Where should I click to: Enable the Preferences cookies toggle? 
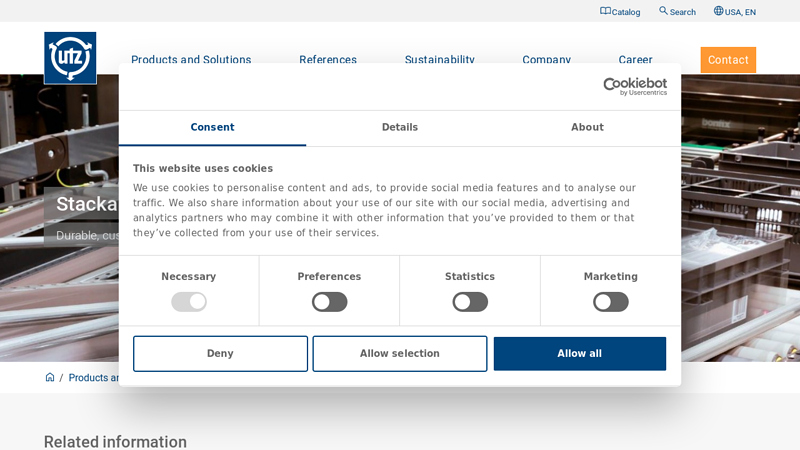click(329, 302)
